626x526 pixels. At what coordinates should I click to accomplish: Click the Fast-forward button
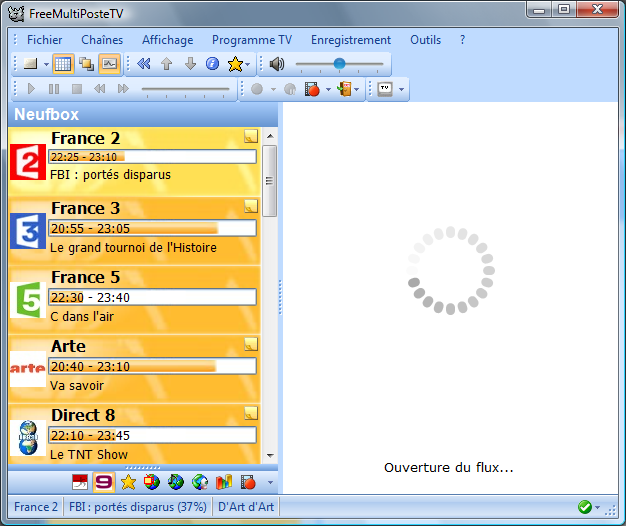tap(123, 89)
